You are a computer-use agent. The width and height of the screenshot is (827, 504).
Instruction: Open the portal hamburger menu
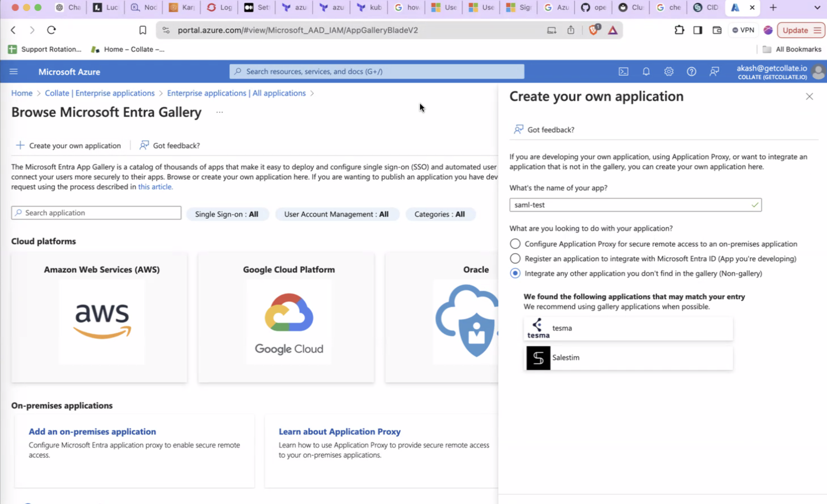pyautogui.click(x=13, y=71)
